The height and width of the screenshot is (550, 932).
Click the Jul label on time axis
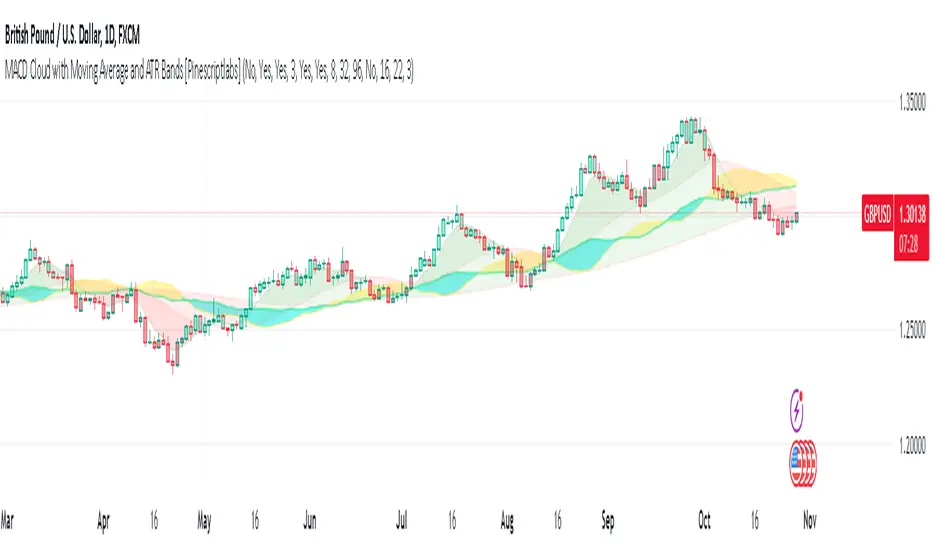click(x=402, y=521)
